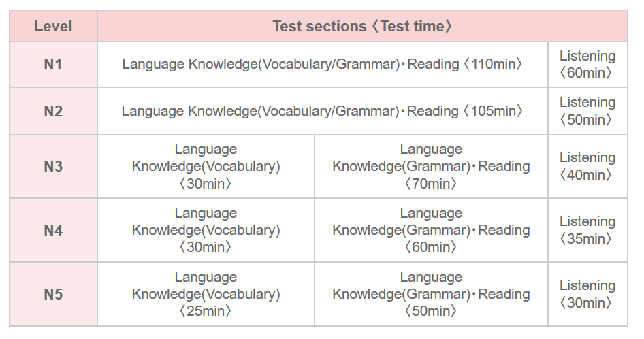This screenshot has width=644, height=339.
Task: Select the N1 level row label
Action: [x=53, y=65]
